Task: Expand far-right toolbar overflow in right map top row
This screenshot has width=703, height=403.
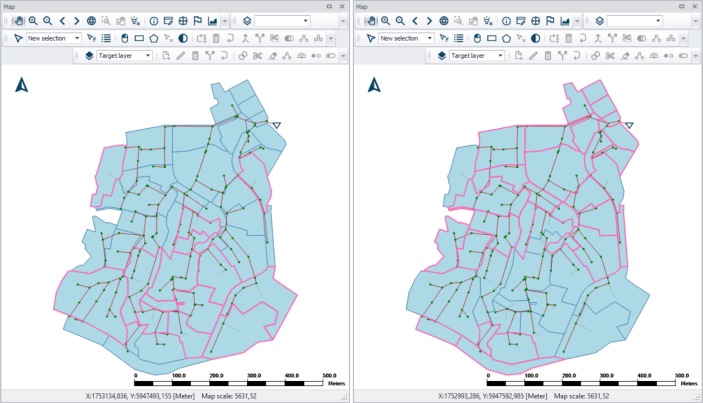Action: [x=696, y=21]
